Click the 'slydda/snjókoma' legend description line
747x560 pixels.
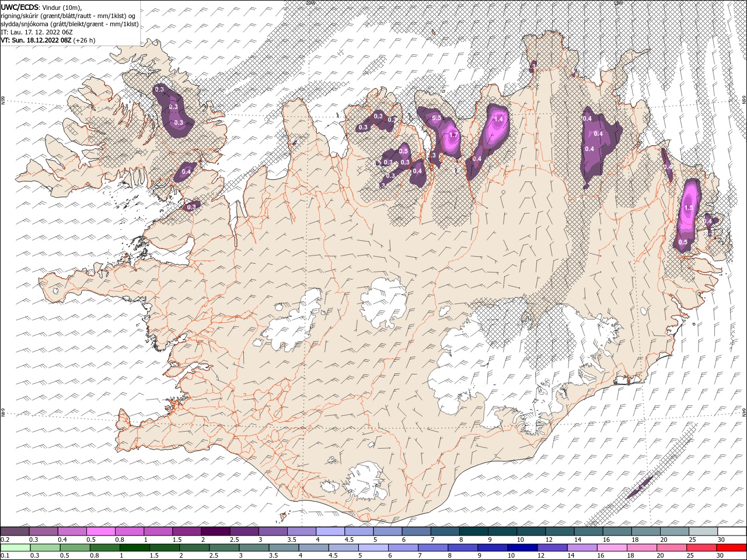(69, 24)
